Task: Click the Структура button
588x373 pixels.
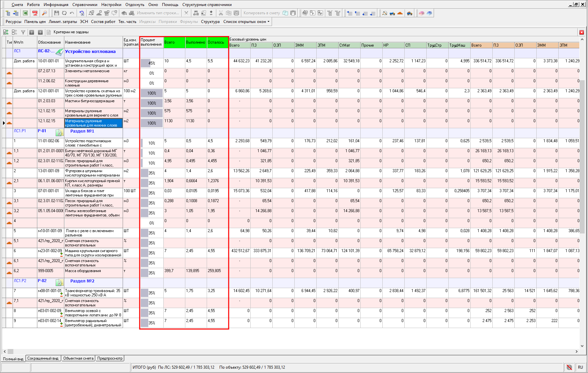Action: pos(210,22)
